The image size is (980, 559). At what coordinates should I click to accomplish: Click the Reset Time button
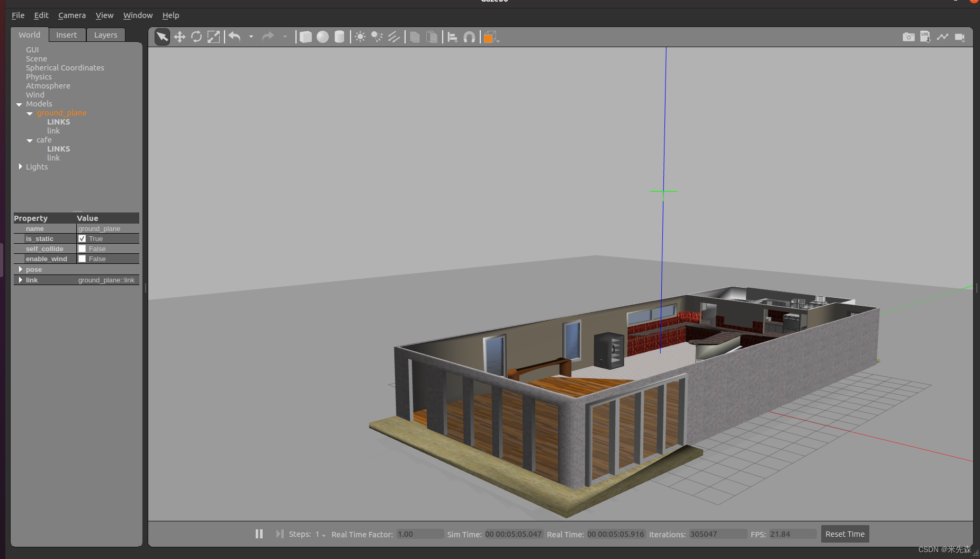pos(845,534)
